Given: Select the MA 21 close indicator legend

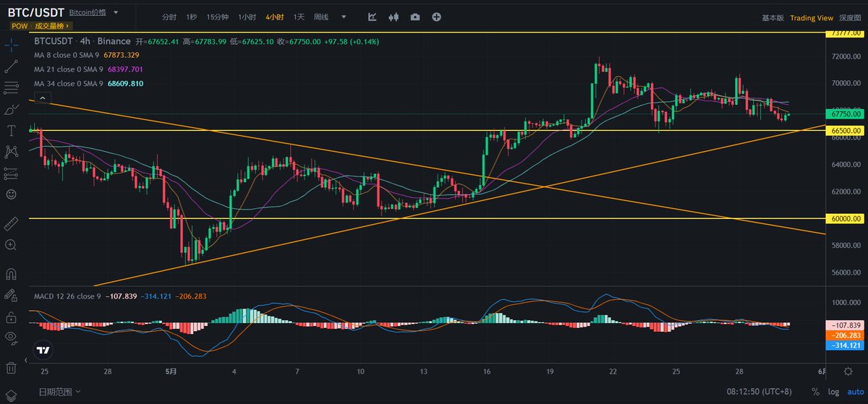Looking at the screenshot, I should 89,69.
